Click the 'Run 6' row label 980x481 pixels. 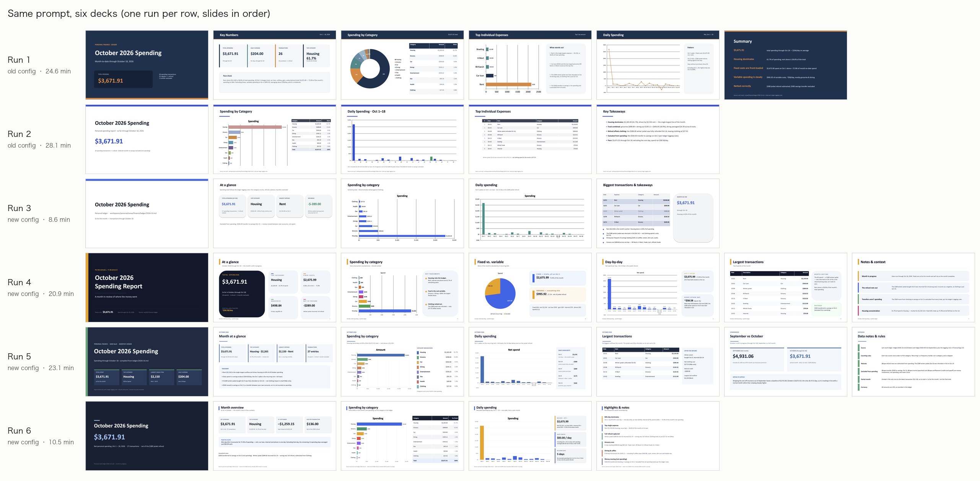[x=19, y=431]
